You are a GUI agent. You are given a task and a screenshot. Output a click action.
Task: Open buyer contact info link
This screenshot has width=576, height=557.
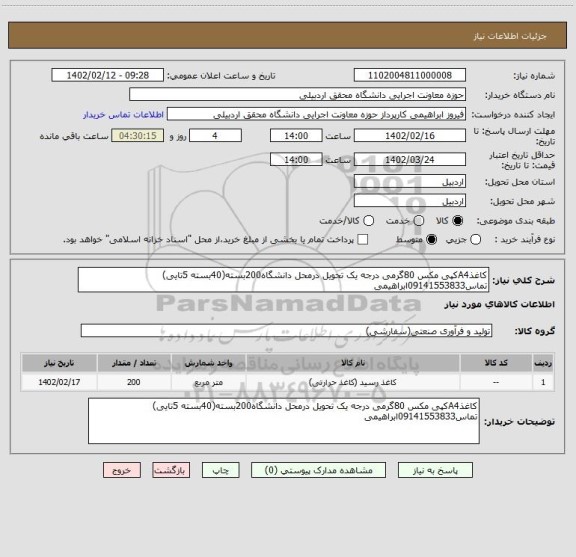point(123,115)
